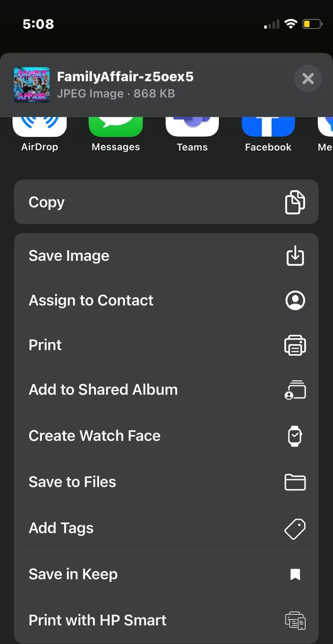This screenshot has width=333, height=644.
Task: Tap the Save Image download icon
Action: (295, 256)
